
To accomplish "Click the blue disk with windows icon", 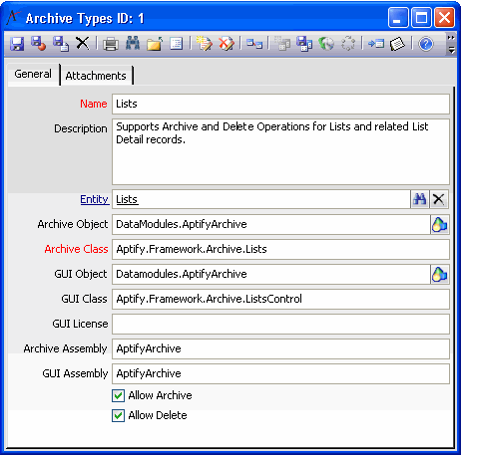I will click(304, 44).
